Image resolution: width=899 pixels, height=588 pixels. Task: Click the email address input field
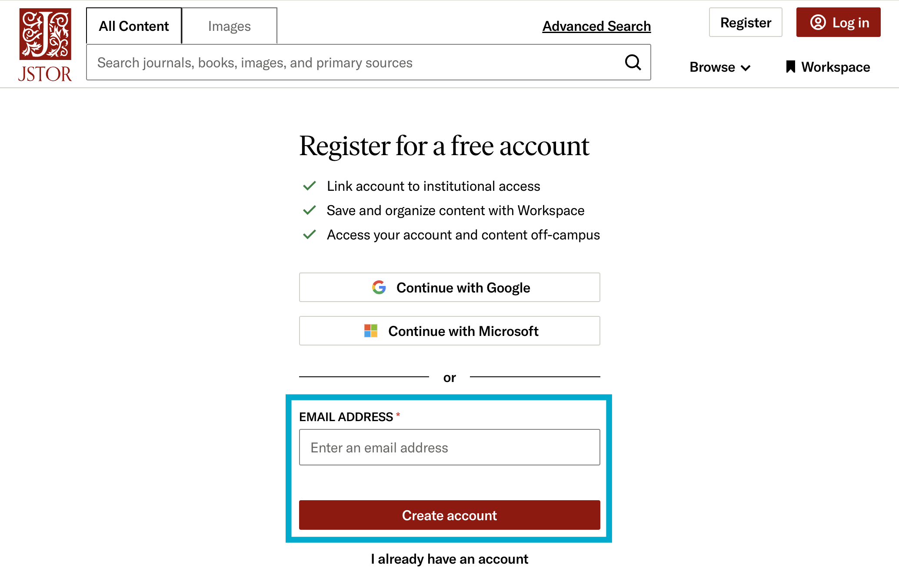tap(449, 447)
